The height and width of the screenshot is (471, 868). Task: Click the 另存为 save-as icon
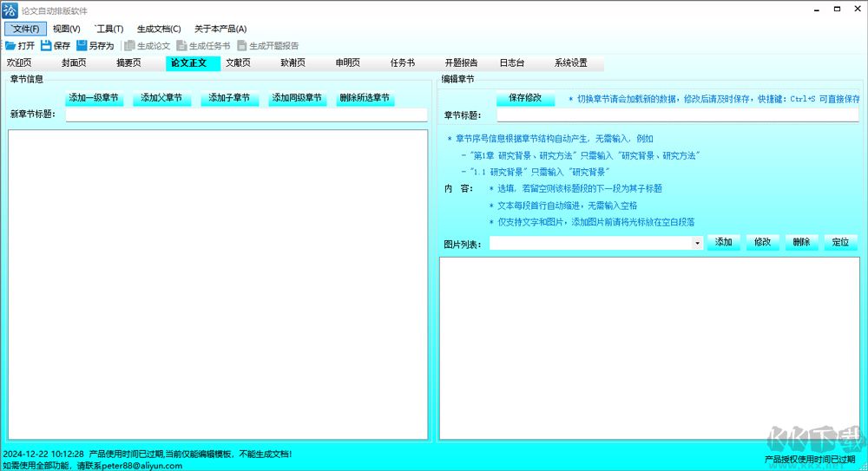(x=82, y=45)
